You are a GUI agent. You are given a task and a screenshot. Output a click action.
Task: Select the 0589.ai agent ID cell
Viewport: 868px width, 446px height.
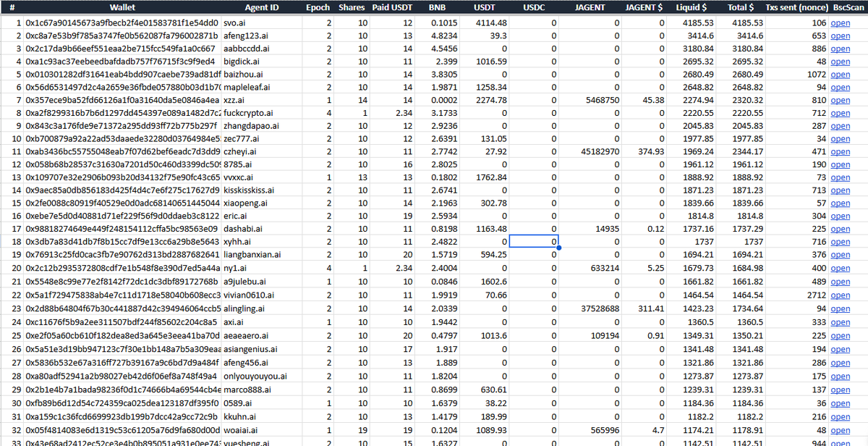262,403
